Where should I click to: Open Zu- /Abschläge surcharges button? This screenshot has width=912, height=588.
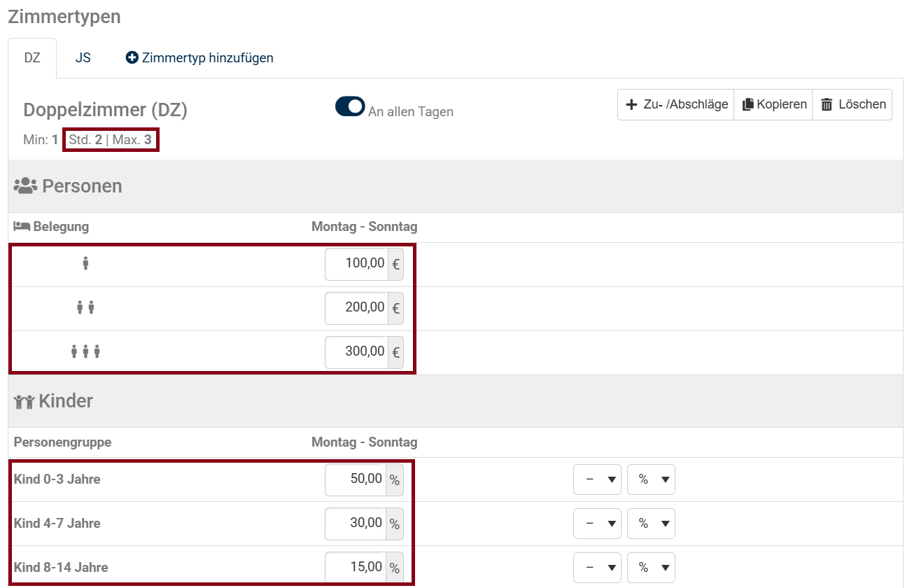(675, 104)
